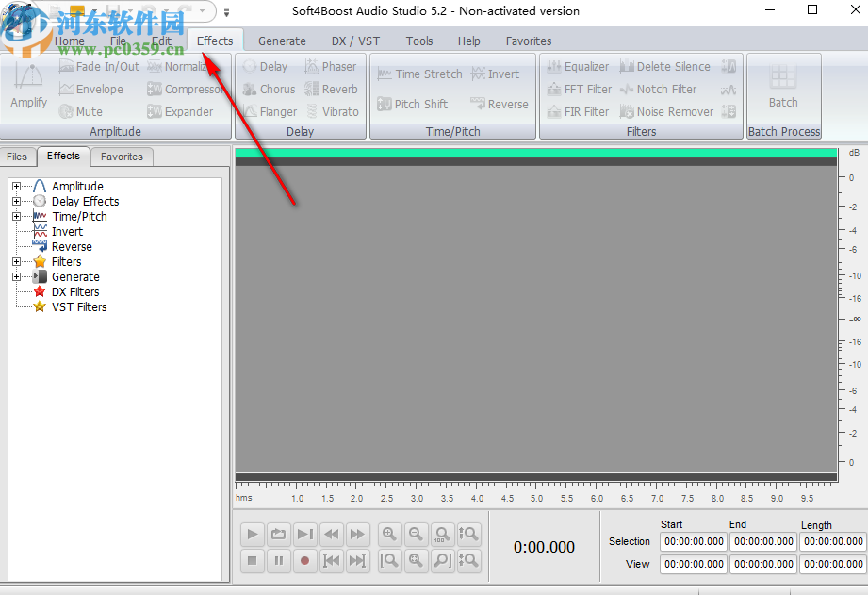
Task: Expand the Amplitude tree node
Action: pyautogui.click(x=17, y=186)
